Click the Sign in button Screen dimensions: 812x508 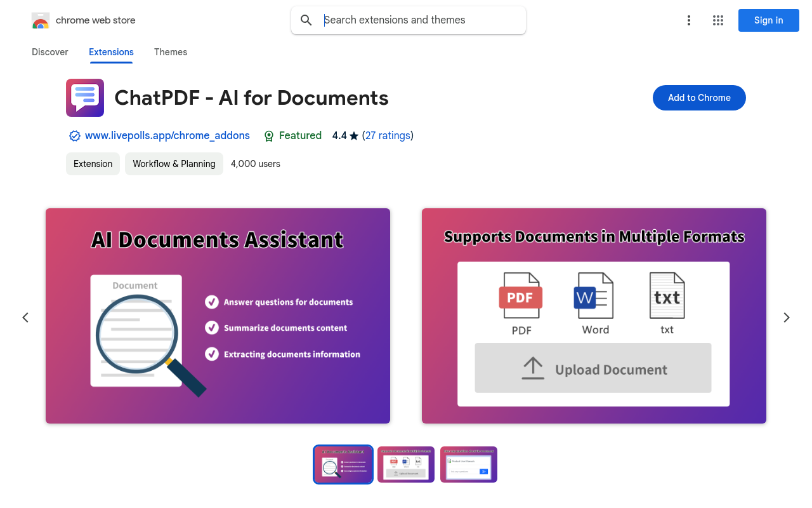768,20
